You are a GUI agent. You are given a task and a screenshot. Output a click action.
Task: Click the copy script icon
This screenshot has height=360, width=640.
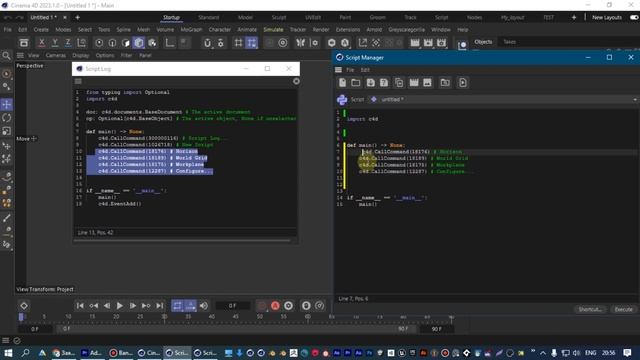[x=399, y=83]
